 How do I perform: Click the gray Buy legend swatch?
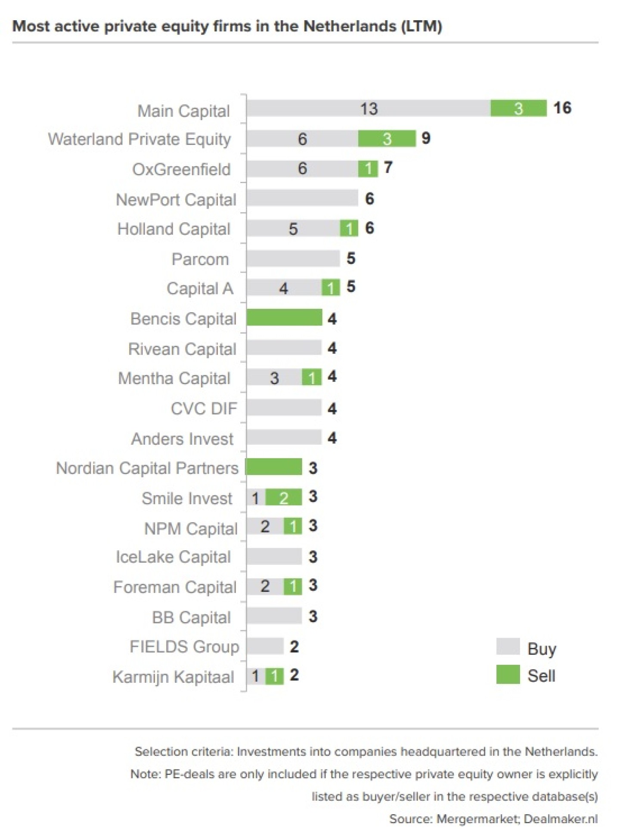[x=508, y=646]
